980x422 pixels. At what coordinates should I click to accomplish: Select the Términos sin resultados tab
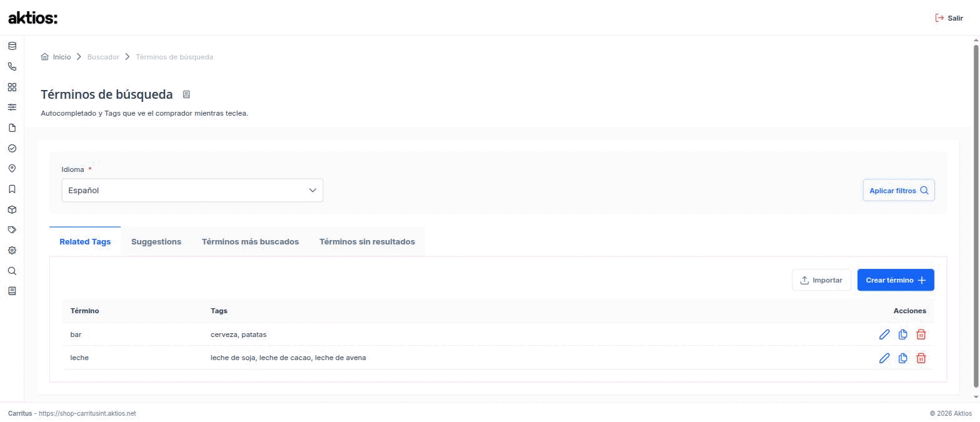367,242
